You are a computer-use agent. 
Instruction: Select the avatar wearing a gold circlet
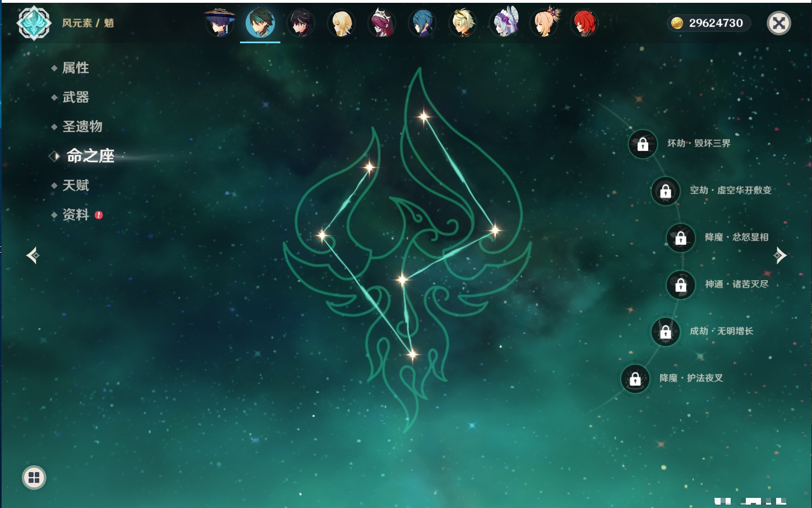(x=463, y=23)
